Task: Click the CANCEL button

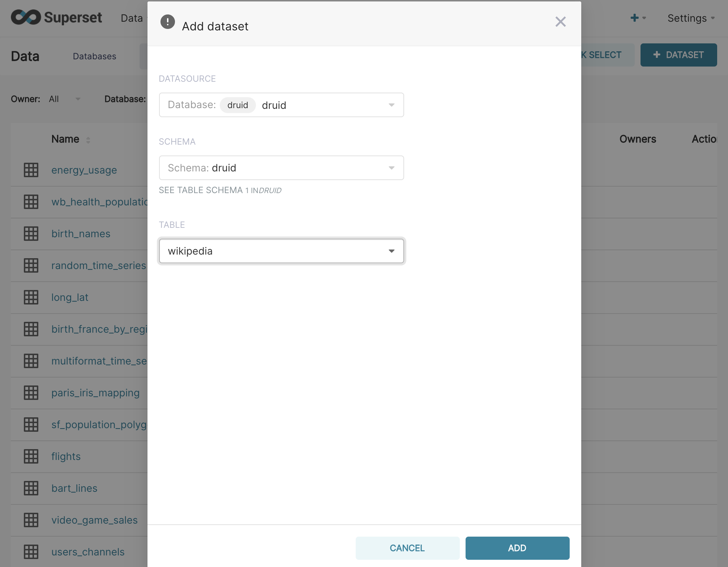Action: [407, 548]
